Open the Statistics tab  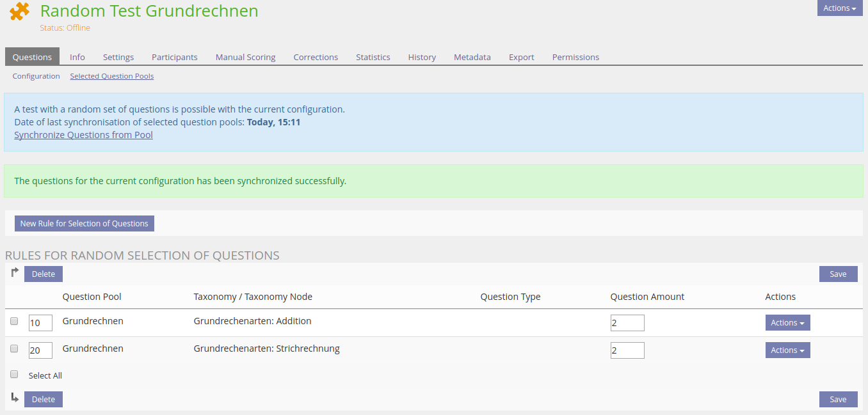(x=373, y=57)
